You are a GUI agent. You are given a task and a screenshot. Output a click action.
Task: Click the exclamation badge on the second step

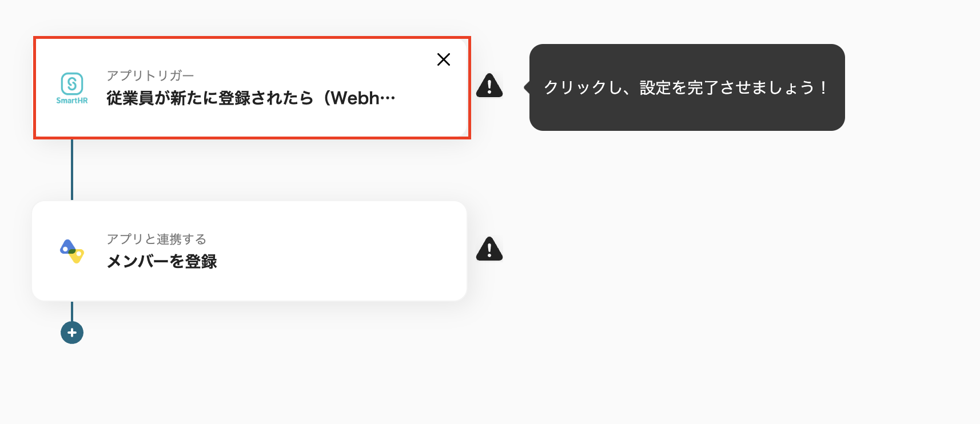click(x=489, y=250)
